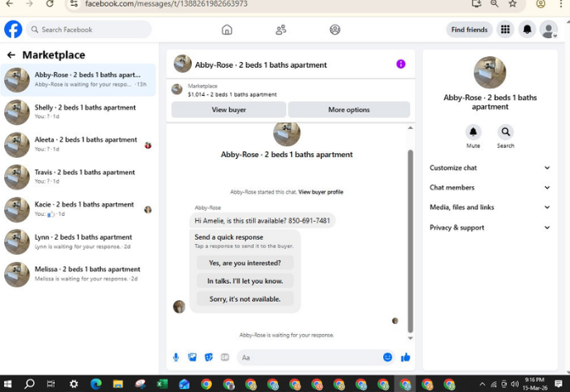The image size is (570, 392).
Task: Click the $1,014 listing thumbnail under Marketplace
Action: coord(177,89)
